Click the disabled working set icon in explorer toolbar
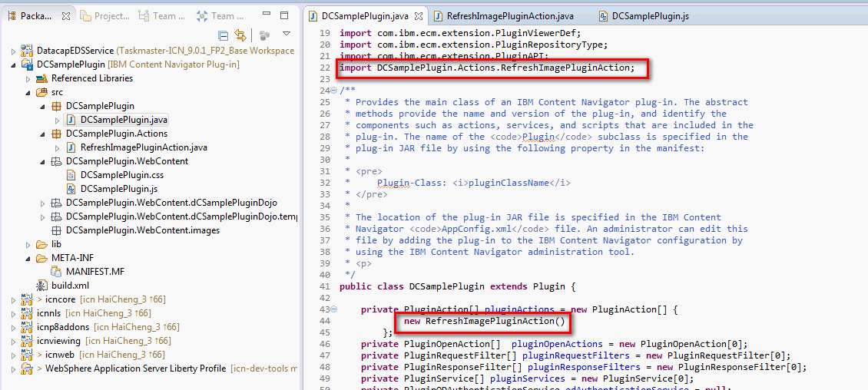The width and height of the screenshot is (868, 390). tap(264, 35)
